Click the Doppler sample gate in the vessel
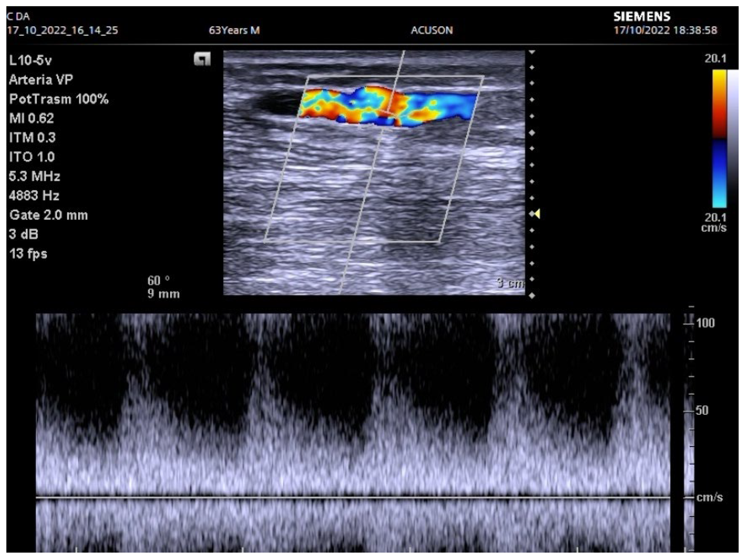The width and height of the screenshot is (745, 560). [389, 113]
